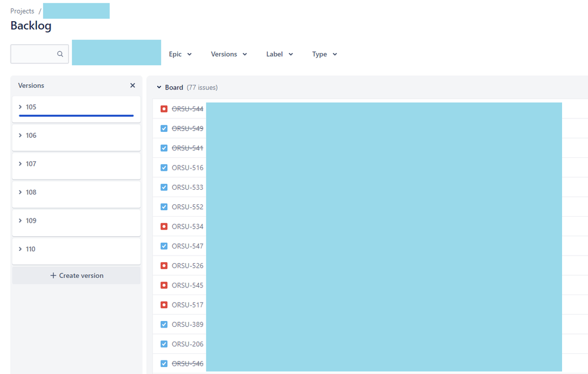The width and height of the screenshot is (588, 374).
Task: Expand version 107
Action: (20, 164)
